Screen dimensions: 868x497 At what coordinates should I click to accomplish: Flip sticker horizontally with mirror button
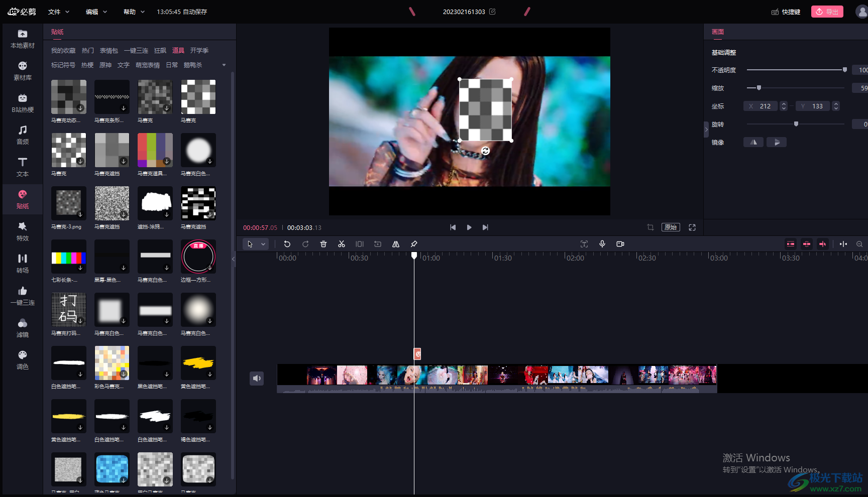tap(753, 142)
